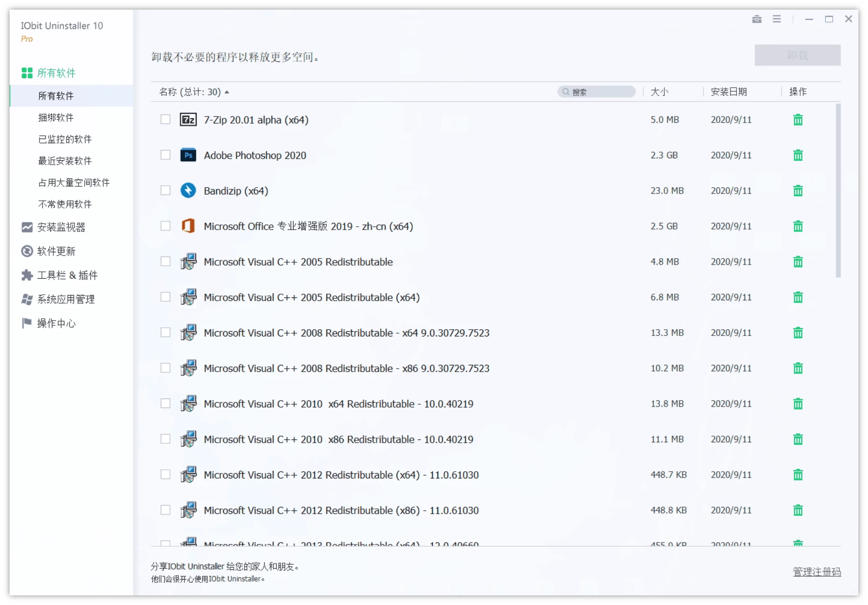This screenshot has width=868, height=605.
Task: Collapse the 所有软件 sidebar section
Action: point(56,73)
